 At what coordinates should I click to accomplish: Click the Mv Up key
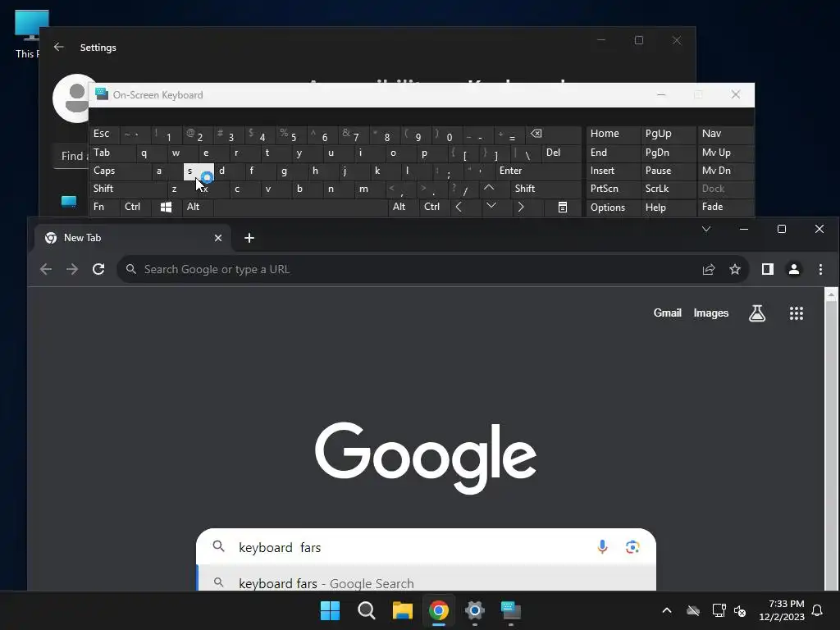pyautogui.click(x=725, y=153)
